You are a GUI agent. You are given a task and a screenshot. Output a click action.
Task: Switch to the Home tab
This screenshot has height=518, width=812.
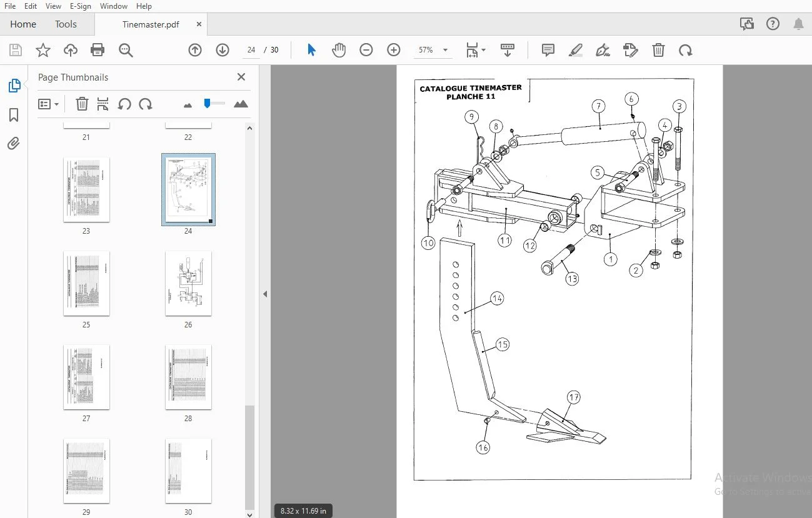[23, 24]
